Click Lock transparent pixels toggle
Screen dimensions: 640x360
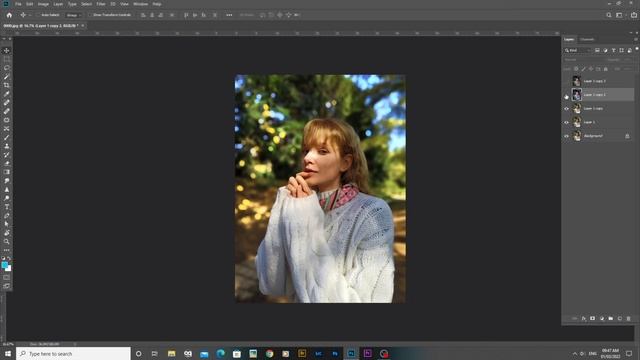[576, 69]
